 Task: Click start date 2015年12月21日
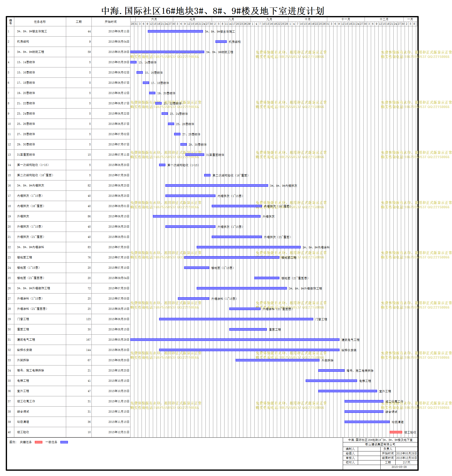coord(119,432)
